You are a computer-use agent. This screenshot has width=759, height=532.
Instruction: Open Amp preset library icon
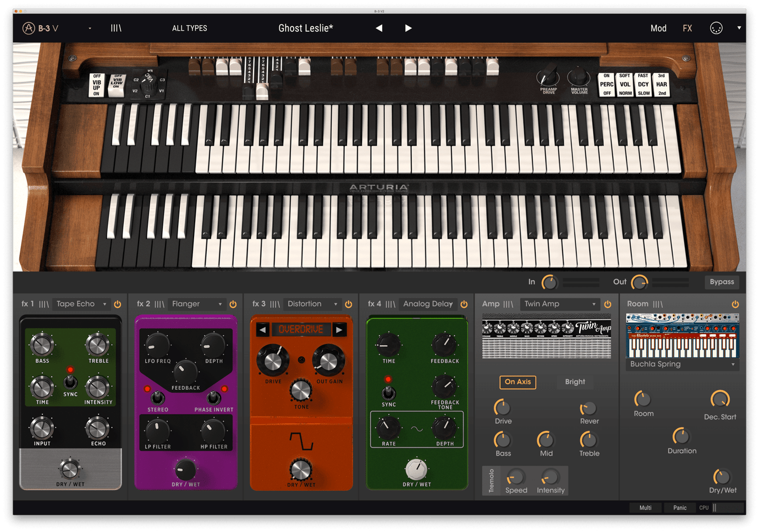click(x=508, y=304)
